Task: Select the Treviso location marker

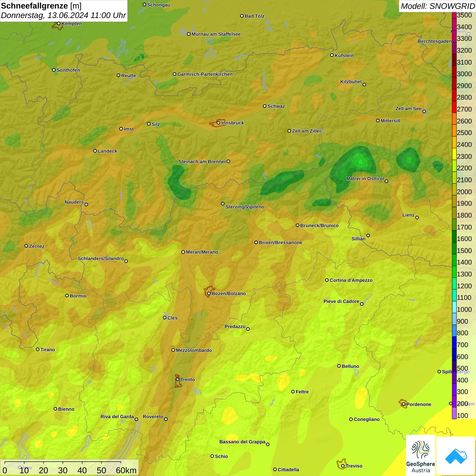Action: coord(343,466)
